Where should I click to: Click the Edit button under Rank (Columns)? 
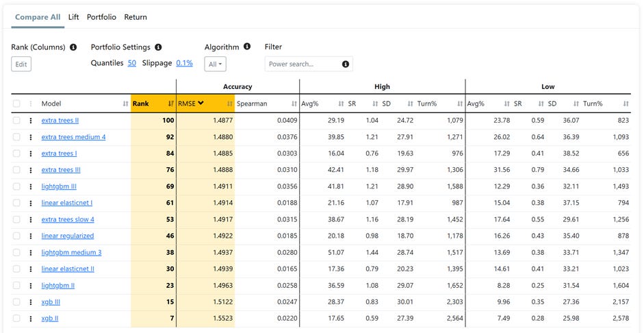[21, 64]
